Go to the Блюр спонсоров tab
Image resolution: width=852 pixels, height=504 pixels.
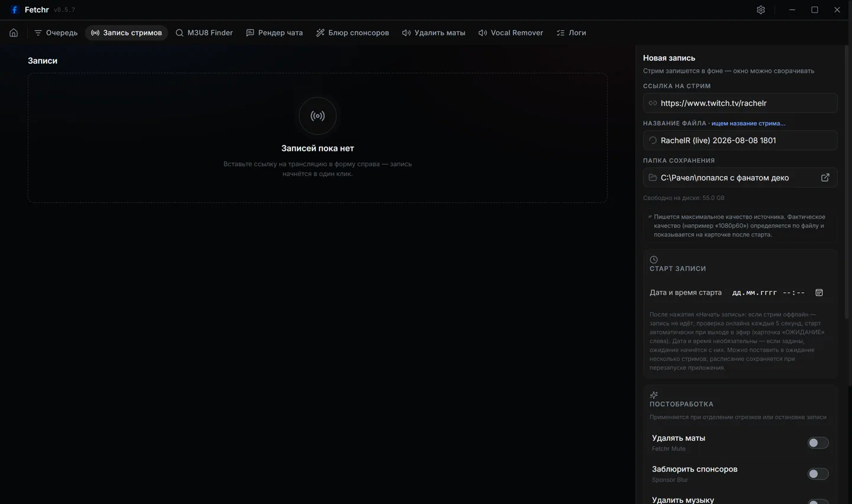pos(353,33)
